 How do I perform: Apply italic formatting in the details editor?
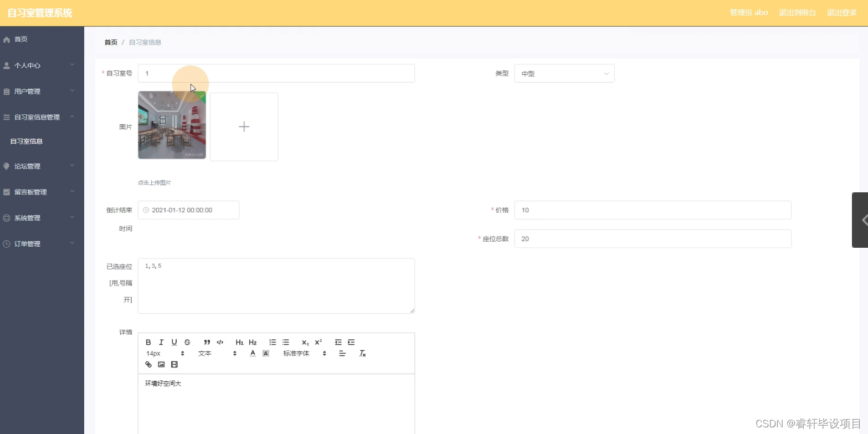[x=161, y=342]
